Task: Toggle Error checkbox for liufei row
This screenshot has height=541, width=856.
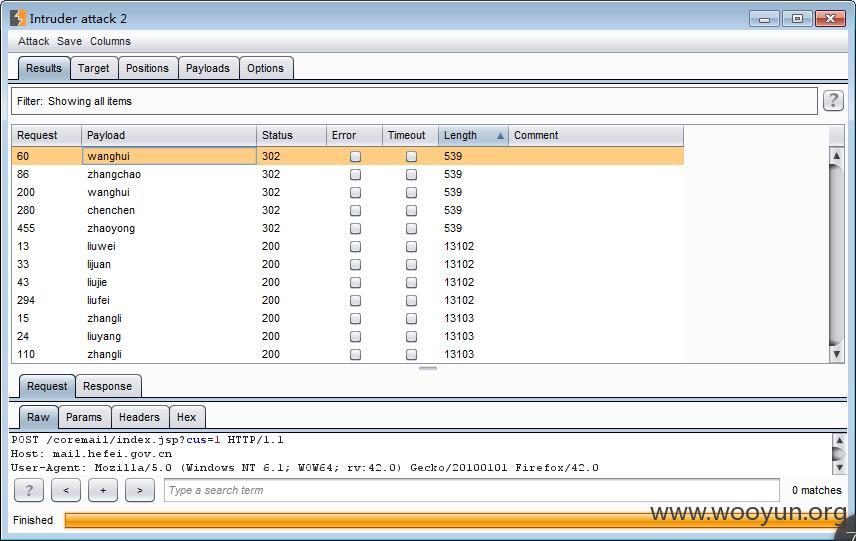Action: tap(355, 301)
